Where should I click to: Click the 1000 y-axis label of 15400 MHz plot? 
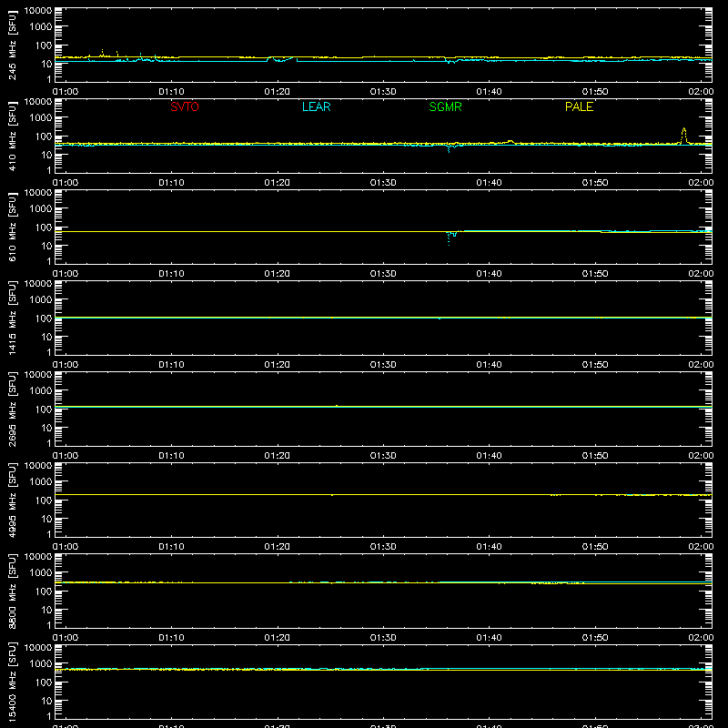(41, 664)
